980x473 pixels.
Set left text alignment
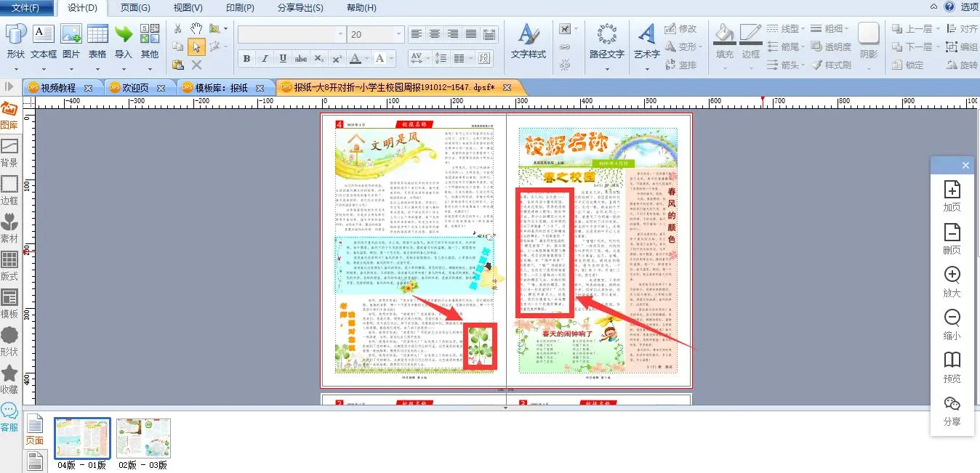coord(416,34)
